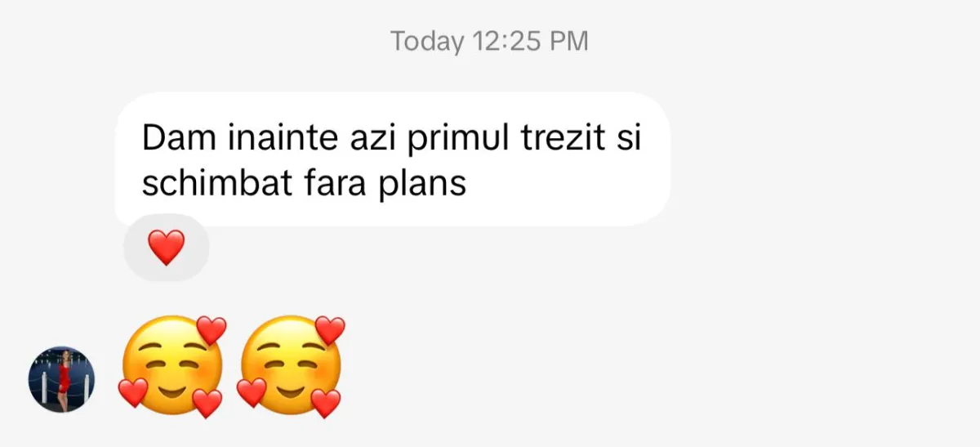Screen dimensions: 980x447
Task: Click the word 'Today' in timestamp
Action: pyautogui.click(x=427, y=42)
